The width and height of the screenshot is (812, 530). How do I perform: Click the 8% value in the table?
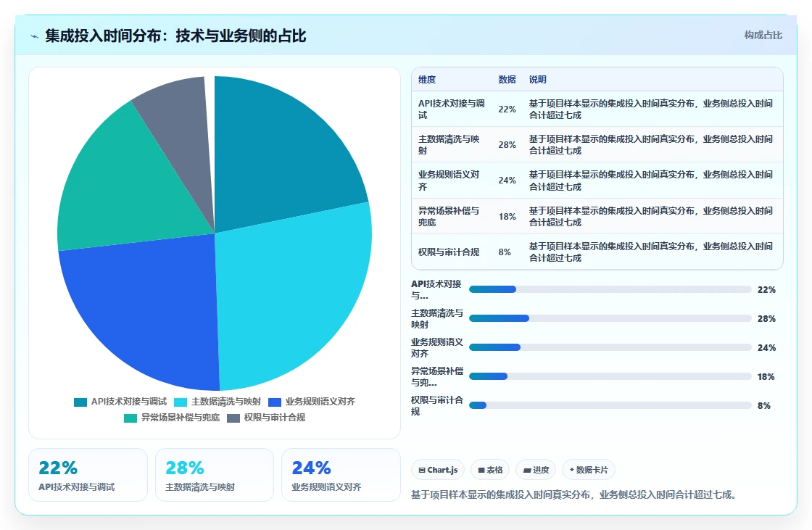pyautogui.click(x=505, y=252)
